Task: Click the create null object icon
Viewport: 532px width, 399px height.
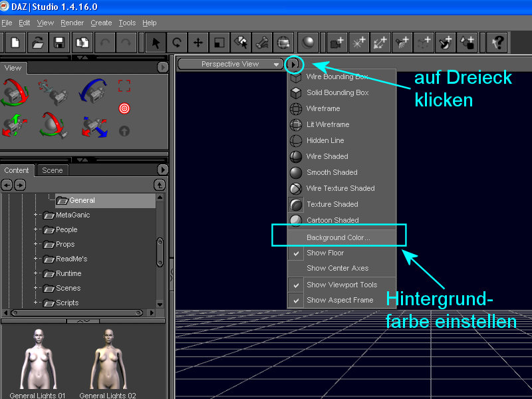Action: (x=424, y=43)
